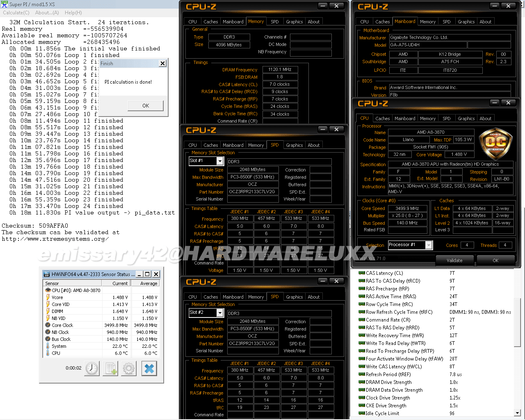525x420 pixels.
Task: Open the Slot #2 memory slot dropdown
Action: click(x=220, y=313)
